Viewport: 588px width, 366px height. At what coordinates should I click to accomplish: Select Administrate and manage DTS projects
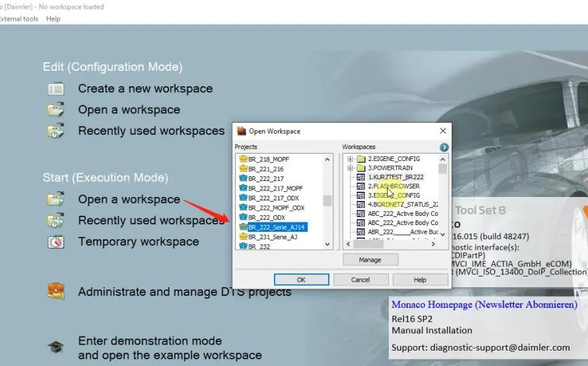pos(184,292)
